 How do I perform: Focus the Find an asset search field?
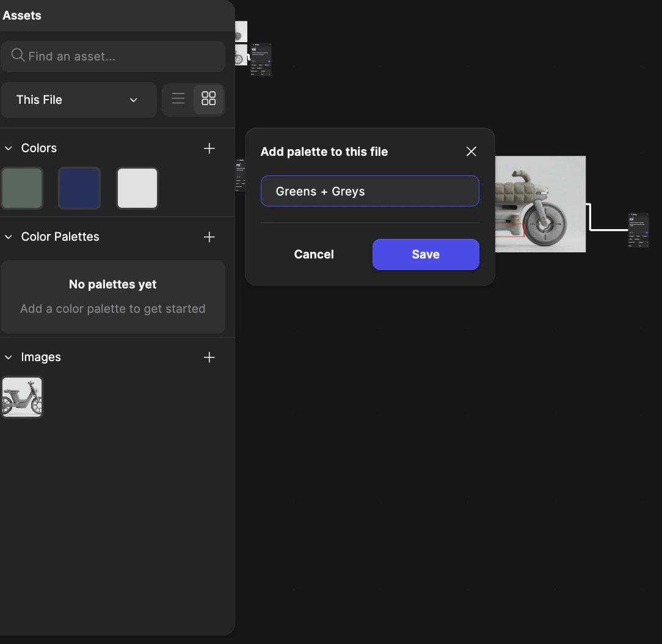coord(113,56)
